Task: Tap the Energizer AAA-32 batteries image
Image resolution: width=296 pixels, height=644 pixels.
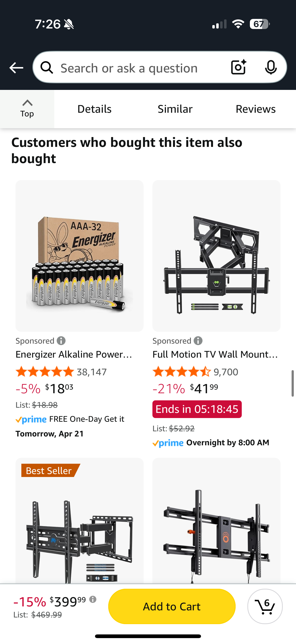Action: (x=80, y=256)
